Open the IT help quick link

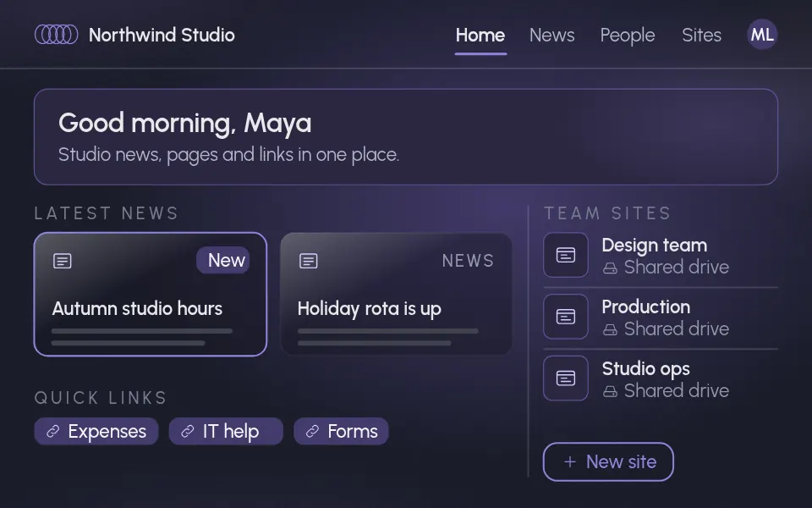[226, 431]
